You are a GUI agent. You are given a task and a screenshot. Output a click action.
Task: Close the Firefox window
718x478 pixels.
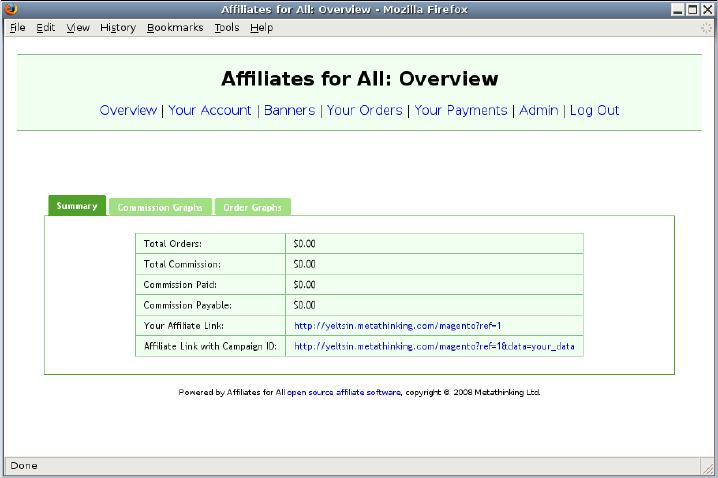[707, 10]
